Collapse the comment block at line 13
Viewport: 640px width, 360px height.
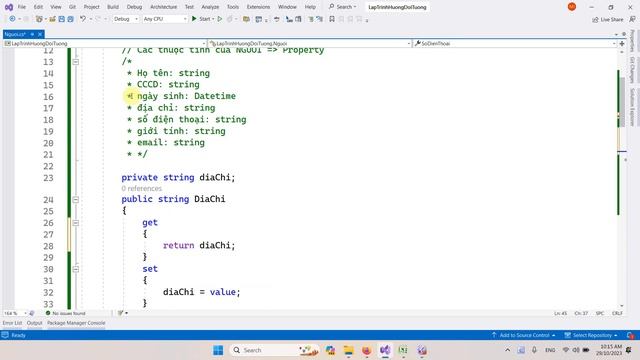76,62
